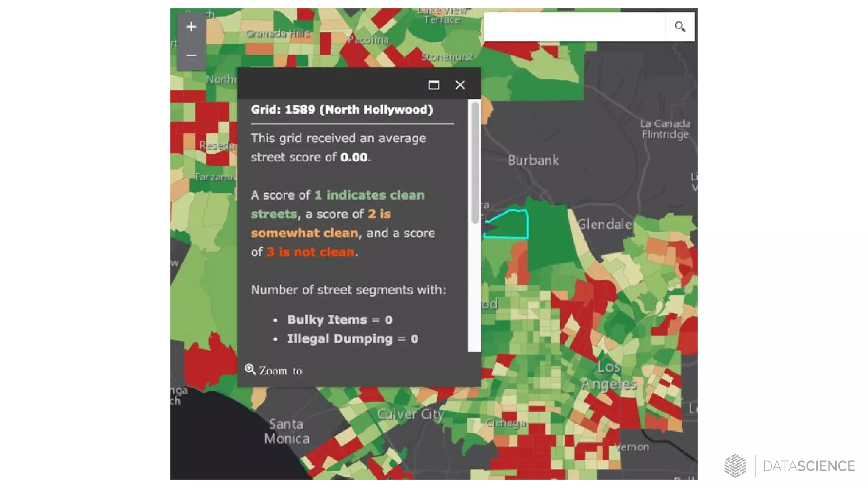Maximize the grid info popup
Viewport: 868px width, 488px height.
434,85
